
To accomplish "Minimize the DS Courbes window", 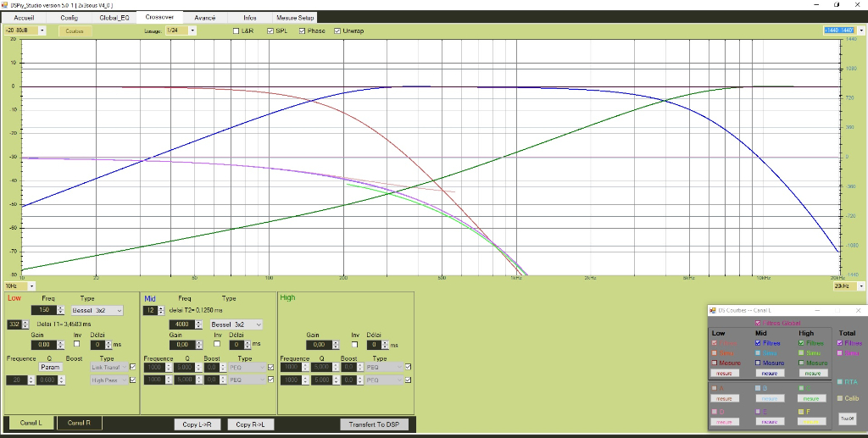I will [819, 311].
